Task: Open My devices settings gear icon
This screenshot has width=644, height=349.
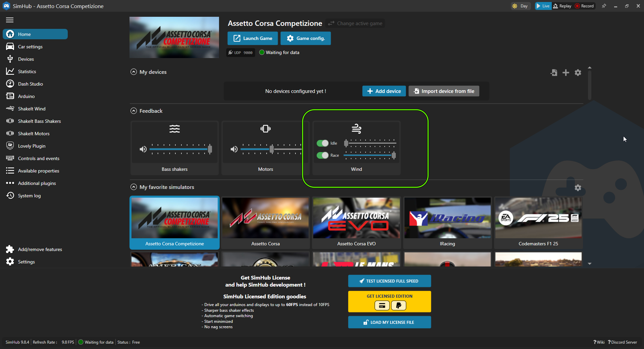Action: (x=578, y=72)
